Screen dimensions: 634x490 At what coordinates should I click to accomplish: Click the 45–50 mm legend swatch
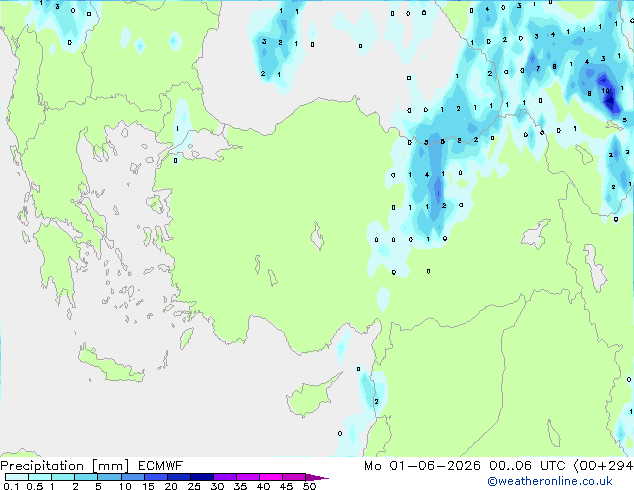(294, 477)
